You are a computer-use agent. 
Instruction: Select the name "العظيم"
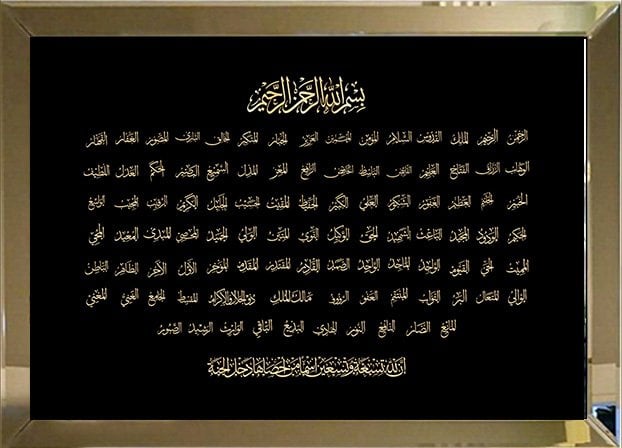pyautogui.click(x=460, y=203)
